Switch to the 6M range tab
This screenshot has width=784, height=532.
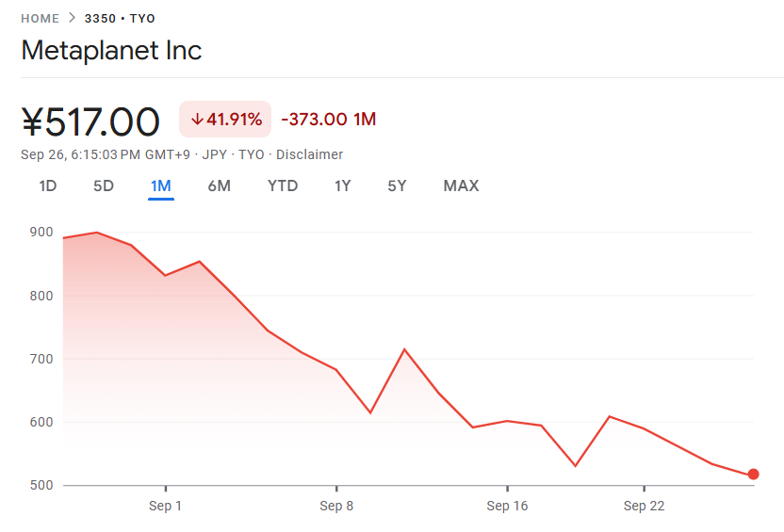tap(219, 185)
